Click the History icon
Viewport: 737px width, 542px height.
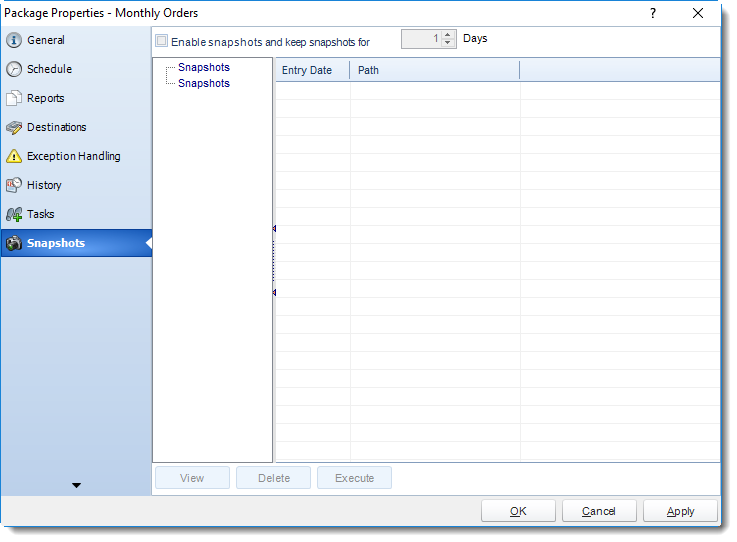click(14, 185)
